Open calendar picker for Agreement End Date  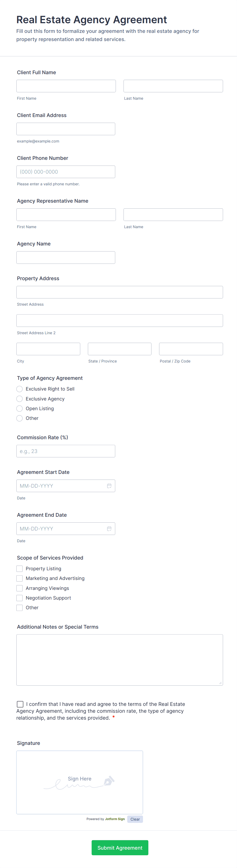click(109, 528)
